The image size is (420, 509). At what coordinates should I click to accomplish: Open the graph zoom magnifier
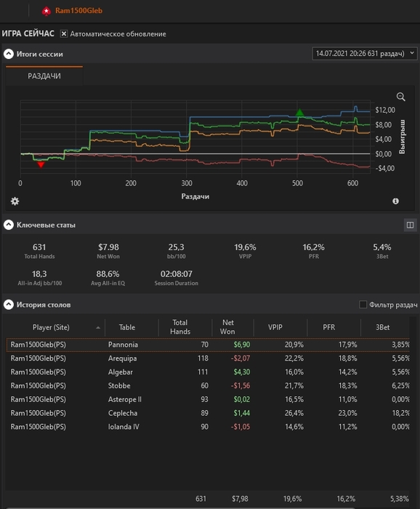(x=400, y=97)
